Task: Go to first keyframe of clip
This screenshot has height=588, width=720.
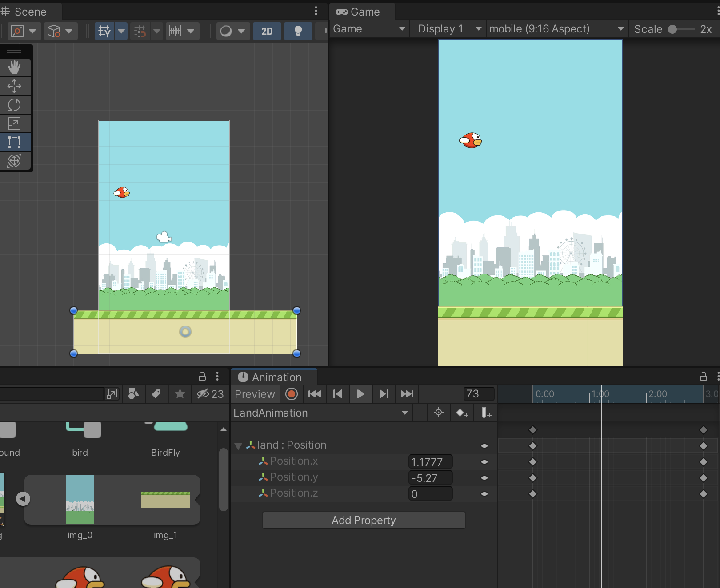Action: tap(315, 394)
